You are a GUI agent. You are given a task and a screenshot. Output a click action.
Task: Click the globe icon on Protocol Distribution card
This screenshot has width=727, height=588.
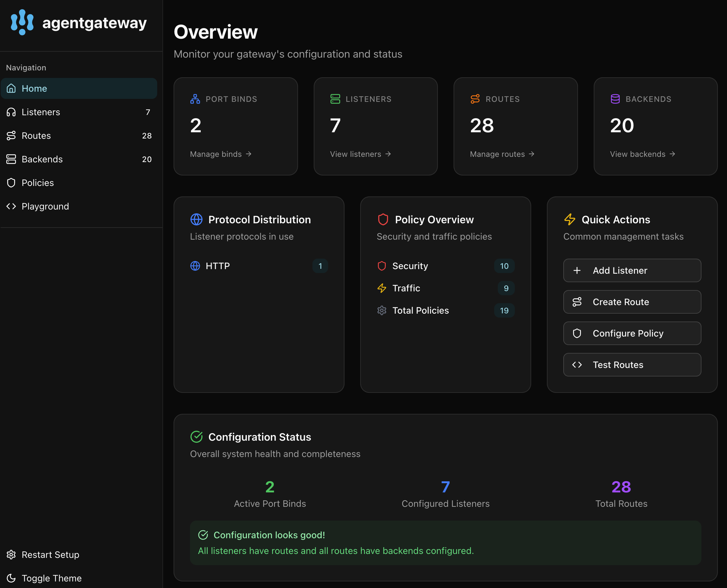[x=196, y=219]
